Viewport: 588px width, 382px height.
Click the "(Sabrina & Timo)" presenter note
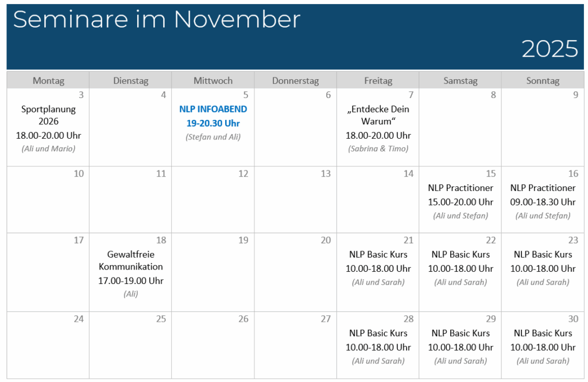pos(378,149)
